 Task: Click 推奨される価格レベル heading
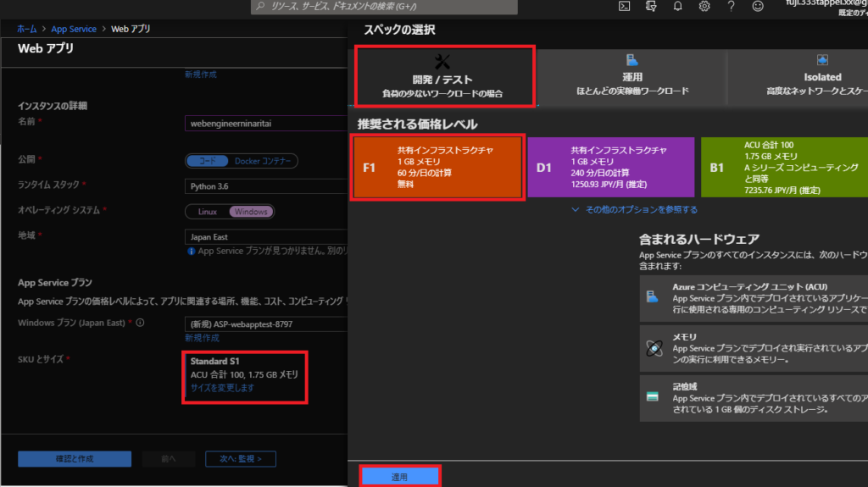tap(417, 124)
